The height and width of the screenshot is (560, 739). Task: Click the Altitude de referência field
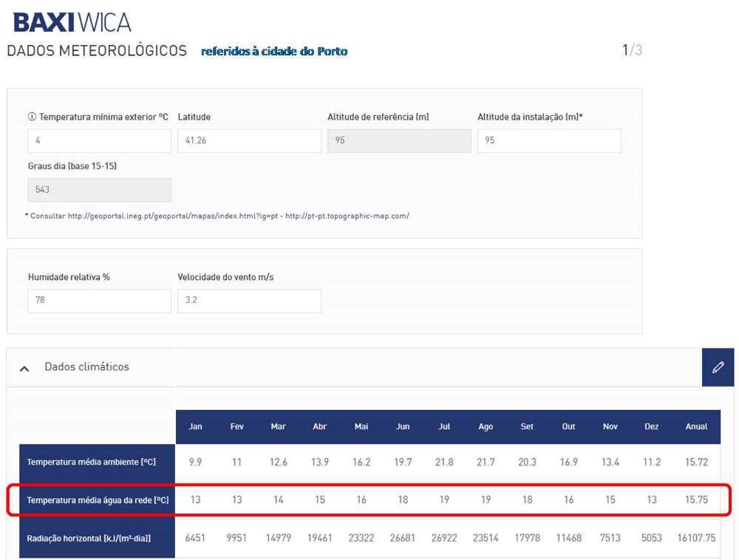point(399,140)
